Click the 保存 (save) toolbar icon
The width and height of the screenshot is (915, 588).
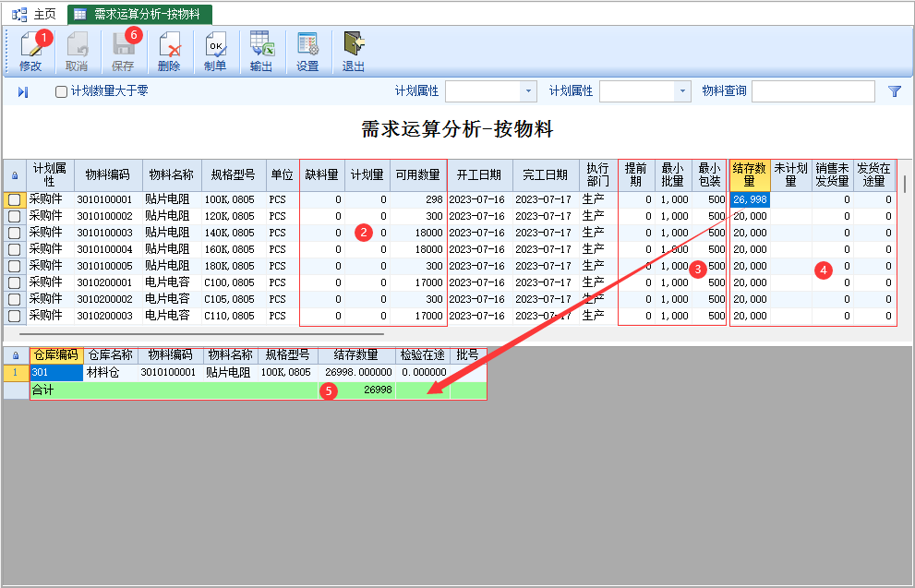click(123, 52)
